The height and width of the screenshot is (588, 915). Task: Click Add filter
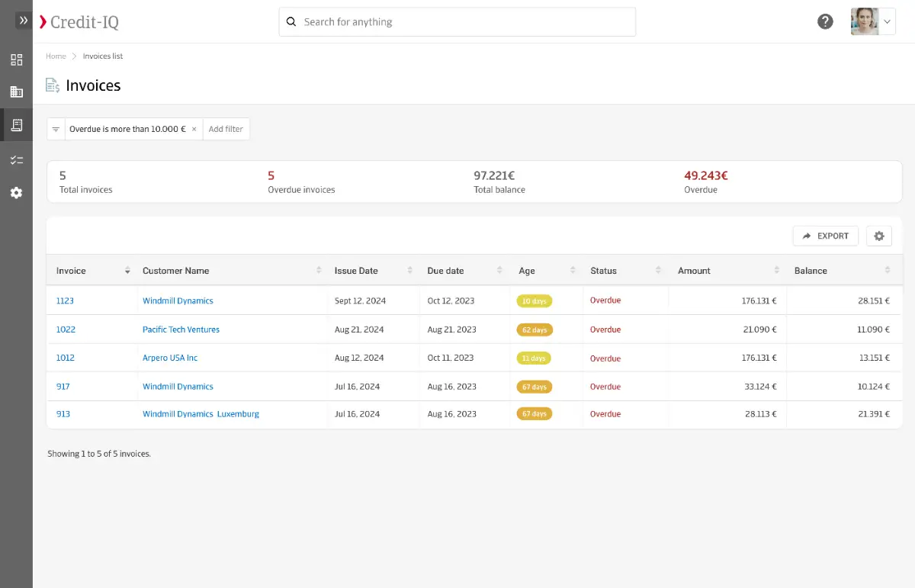(226, 130)
